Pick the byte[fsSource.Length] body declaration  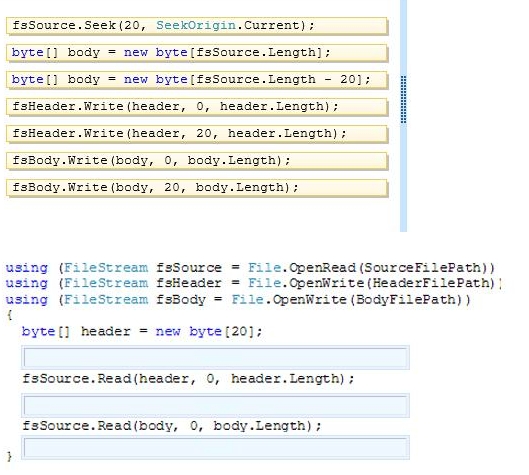(197, 53)
